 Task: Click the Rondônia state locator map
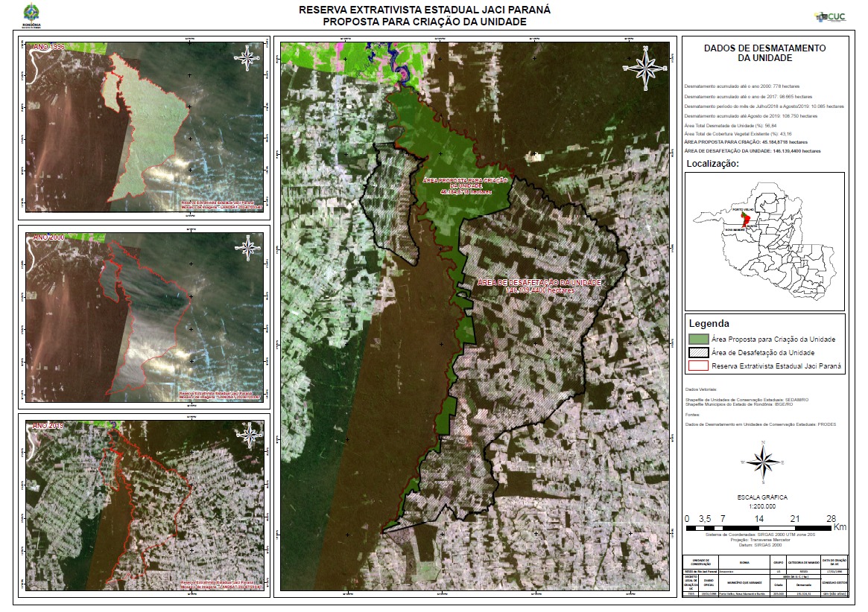[764, 240]
